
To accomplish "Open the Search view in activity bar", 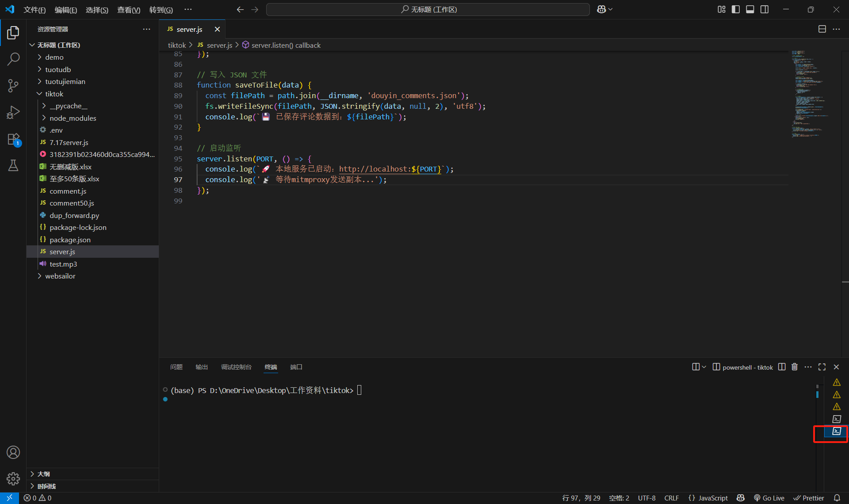I will 13,59.
